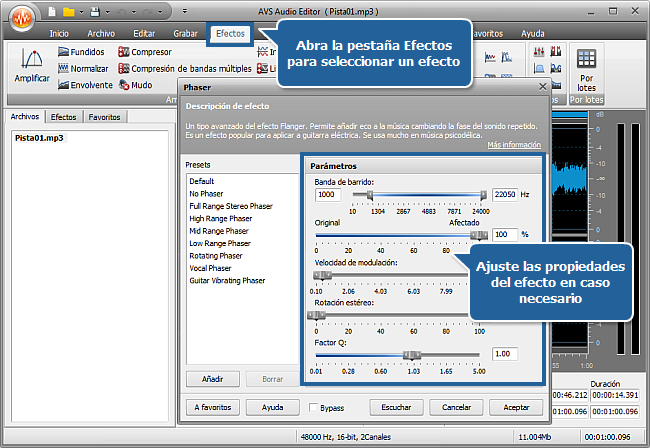
Task: Click the A favoritos button
Action: coord(213,407)
